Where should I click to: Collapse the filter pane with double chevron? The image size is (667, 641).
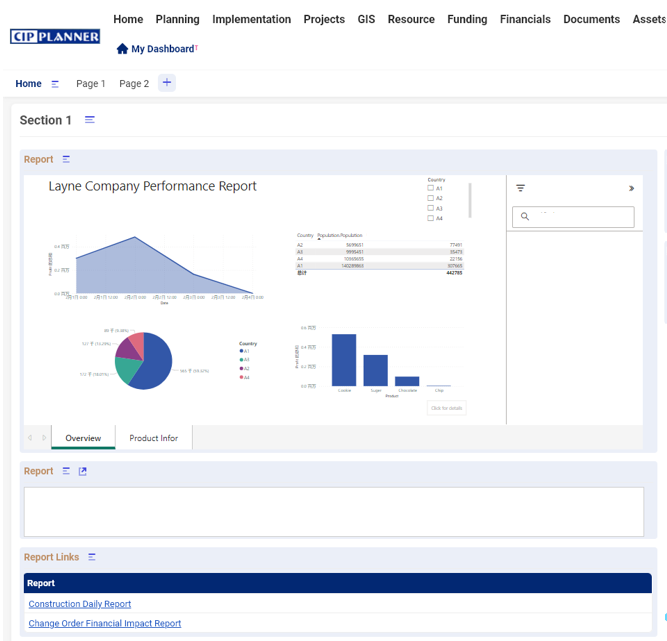tap(631, 188)
